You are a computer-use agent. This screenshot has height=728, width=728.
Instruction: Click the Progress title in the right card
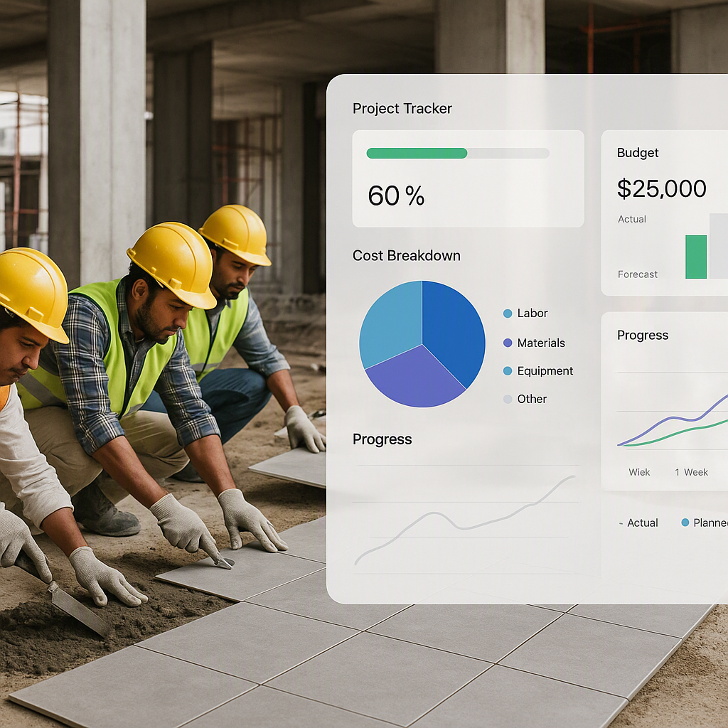coord(643,336)
